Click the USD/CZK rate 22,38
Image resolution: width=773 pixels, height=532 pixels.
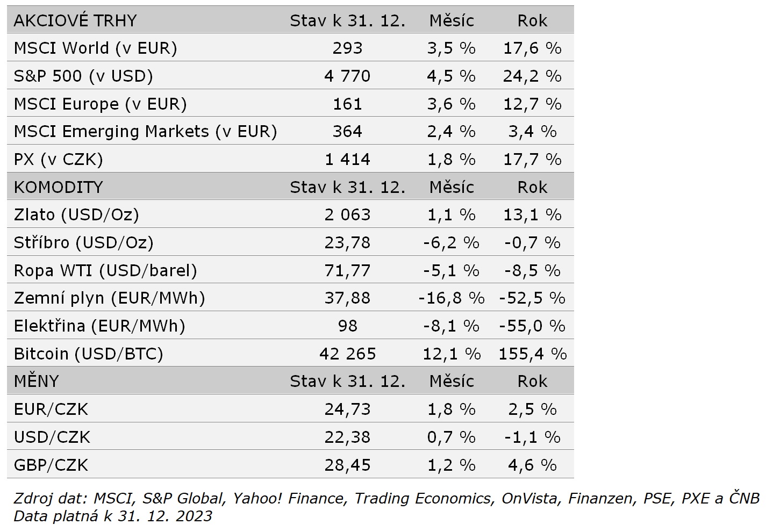click(x=347, y=437)
